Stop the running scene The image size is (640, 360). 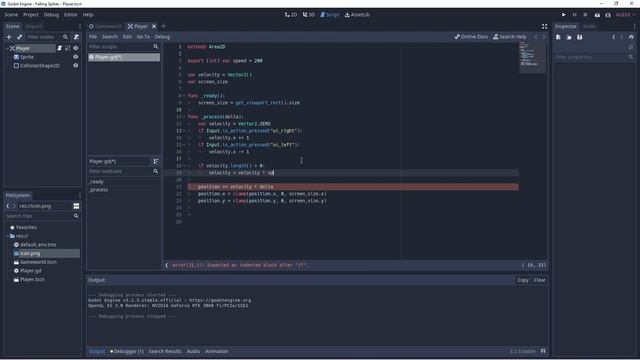point(585,15)
